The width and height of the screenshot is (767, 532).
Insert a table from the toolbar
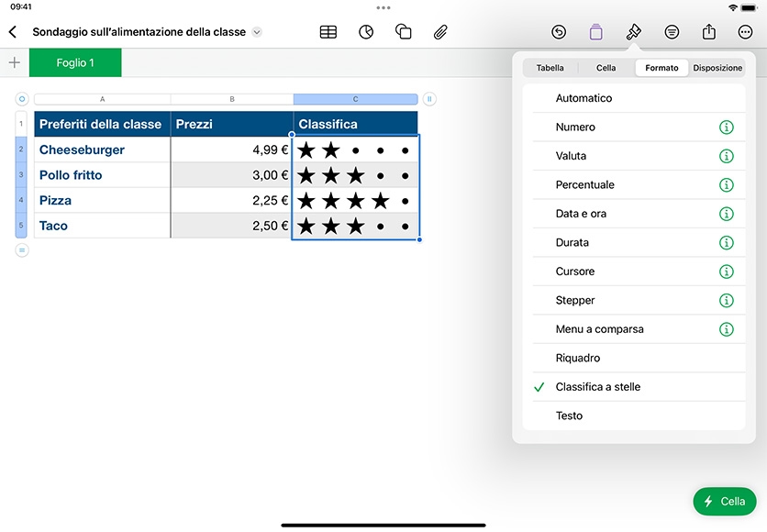pos(328,32)
